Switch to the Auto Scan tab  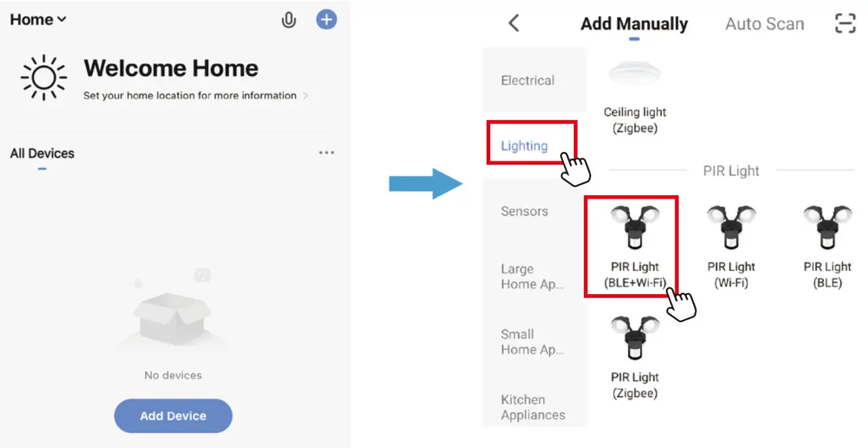(764, 24)
